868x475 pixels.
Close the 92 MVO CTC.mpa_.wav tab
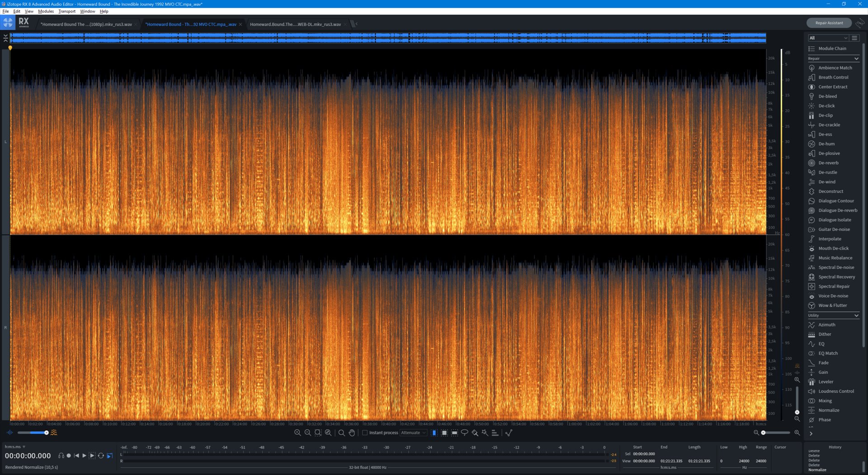click(241, 24)
